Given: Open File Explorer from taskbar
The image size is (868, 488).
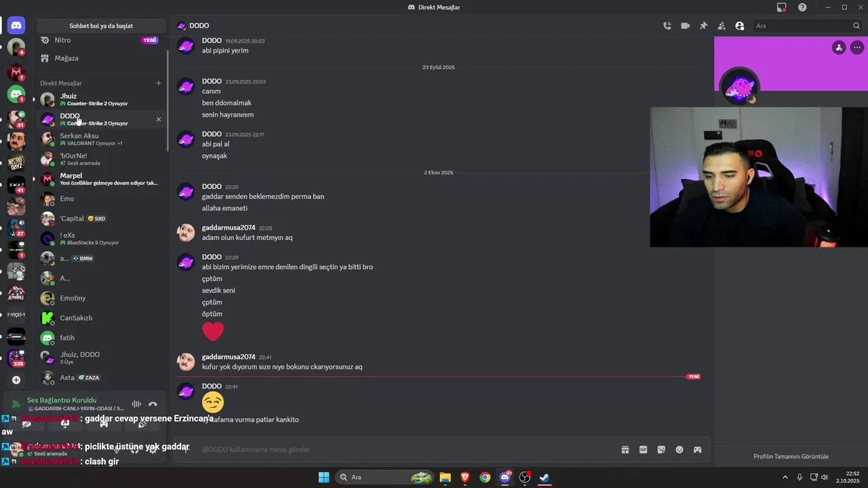Looking at the screenshot, I should point(445,477).
